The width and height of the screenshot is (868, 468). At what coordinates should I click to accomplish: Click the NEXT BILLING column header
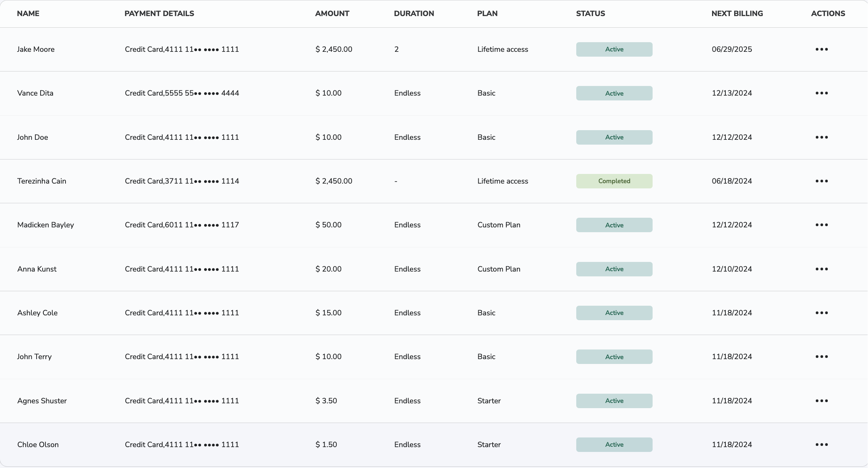pyautogui.click(x=737, y=13)
